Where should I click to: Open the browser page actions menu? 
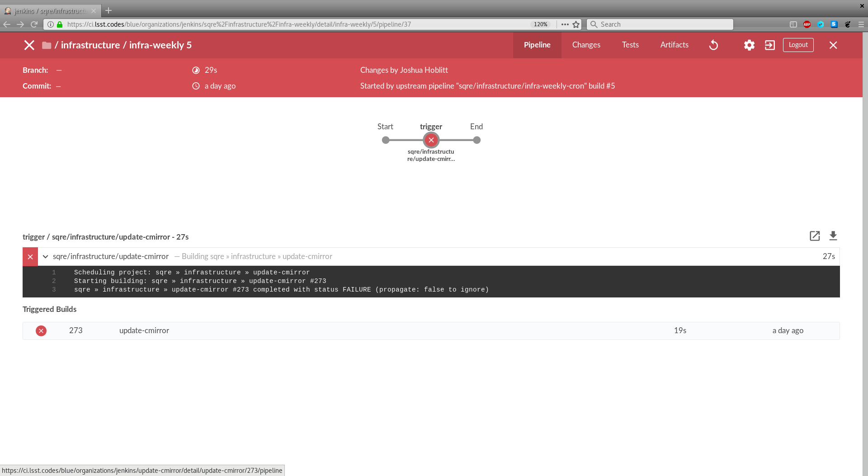click(565, 24)
